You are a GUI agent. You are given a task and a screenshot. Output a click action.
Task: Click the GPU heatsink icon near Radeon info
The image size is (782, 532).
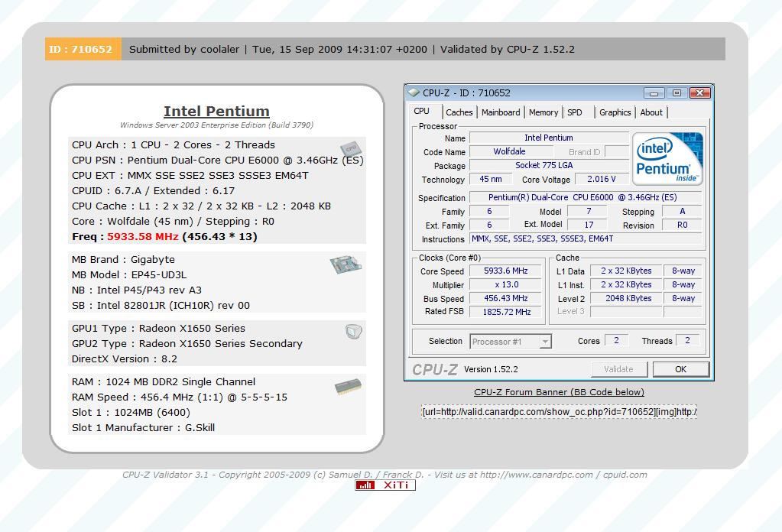coord(352,332)
